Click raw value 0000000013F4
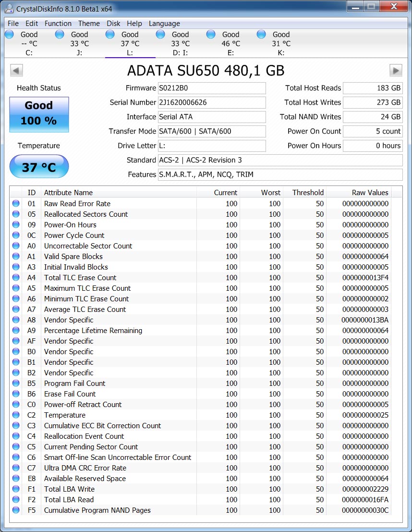The image size is (412, 532). [x=365, y=278]
